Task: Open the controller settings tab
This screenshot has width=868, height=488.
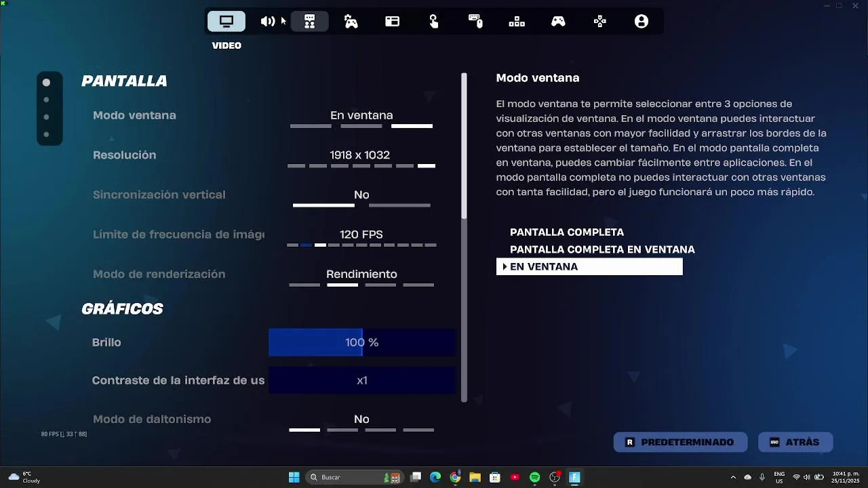Action: point(558,22)
